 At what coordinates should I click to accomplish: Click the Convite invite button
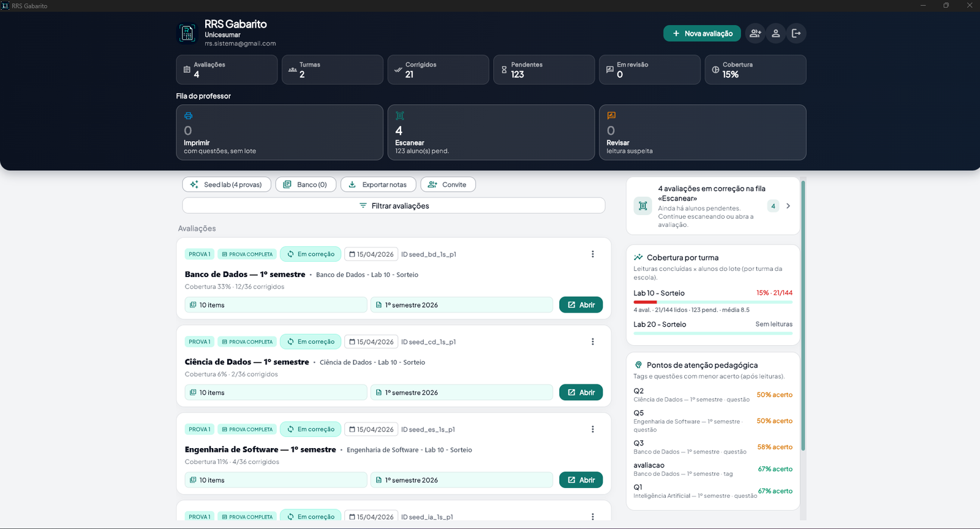tap(448, 185)
